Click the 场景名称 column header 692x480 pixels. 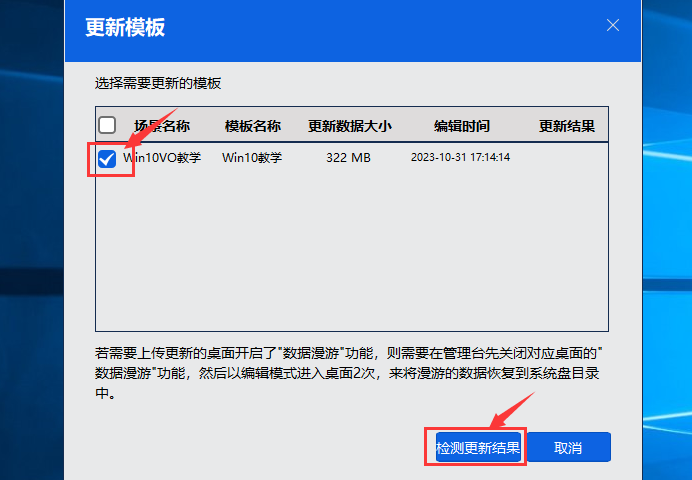tap(162, 127)
